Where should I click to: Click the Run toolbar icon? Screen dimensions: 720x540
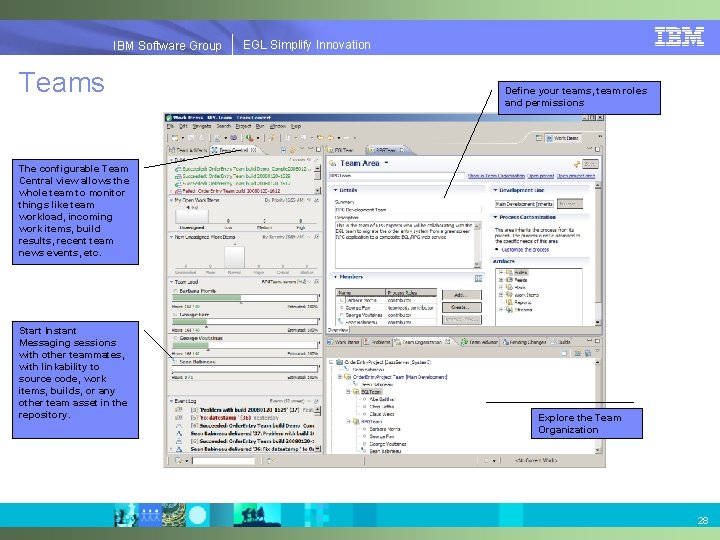tap(249, 137)
